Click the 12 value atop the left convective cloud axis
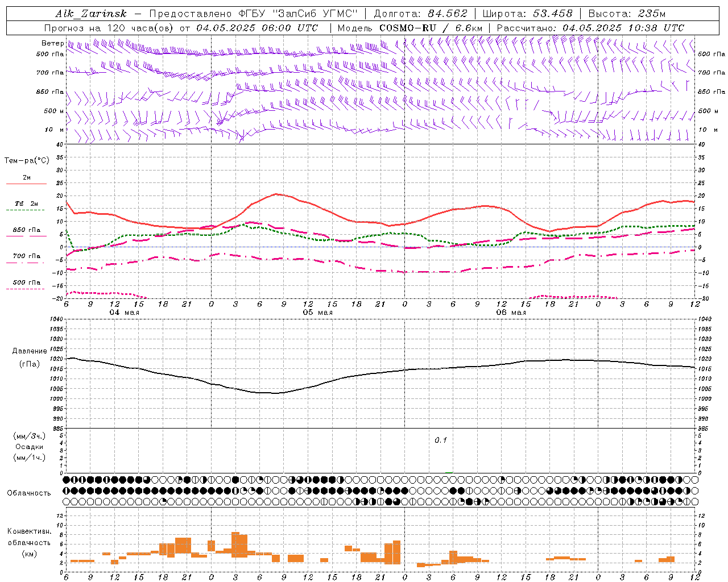This screenshot has width=728, height=582. tap(60, 516)
